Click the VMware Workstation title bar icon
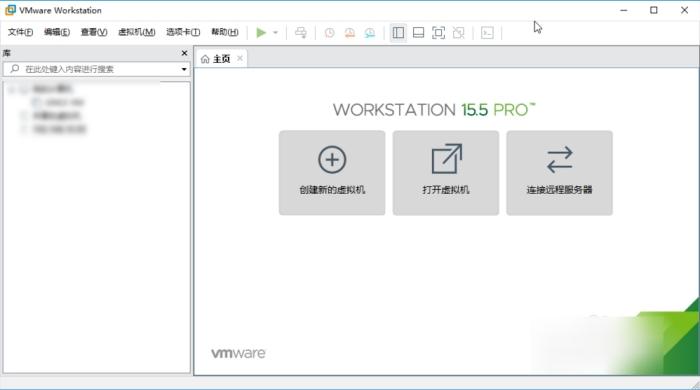The image size is (700, 390). pos(10,10)
